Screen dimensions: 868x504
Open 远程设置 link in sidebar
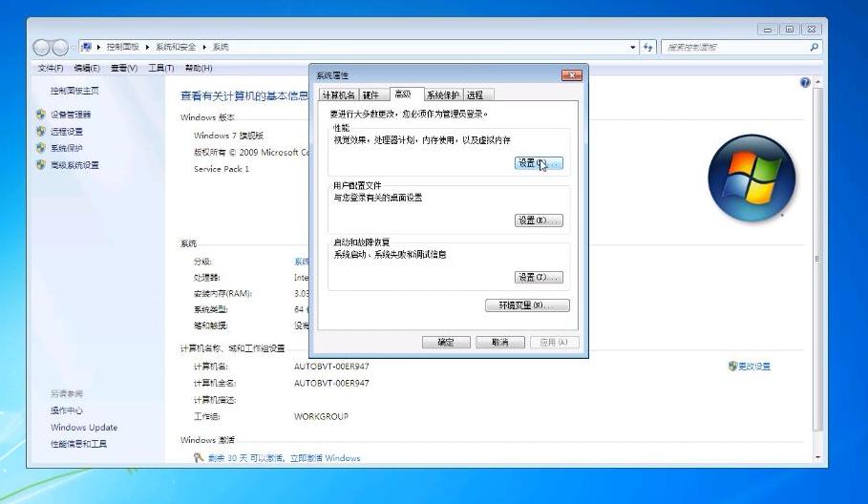point(67,131)
